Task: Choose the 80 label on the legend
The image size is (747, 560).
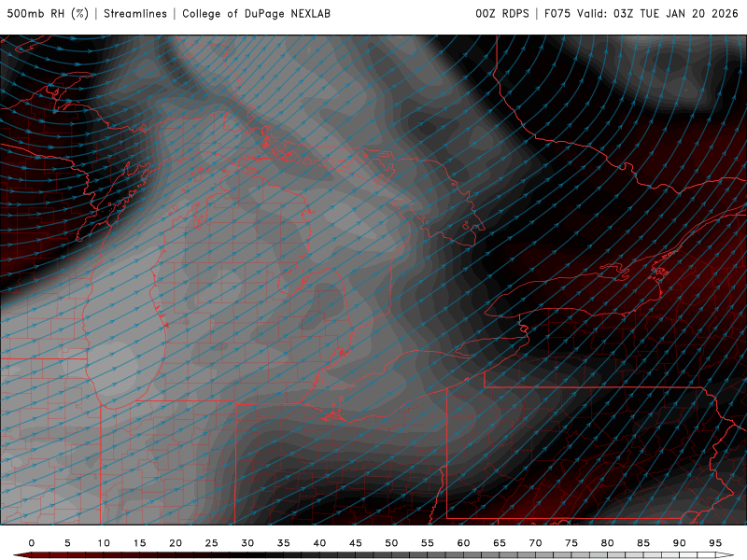Action: pos(608,543)
